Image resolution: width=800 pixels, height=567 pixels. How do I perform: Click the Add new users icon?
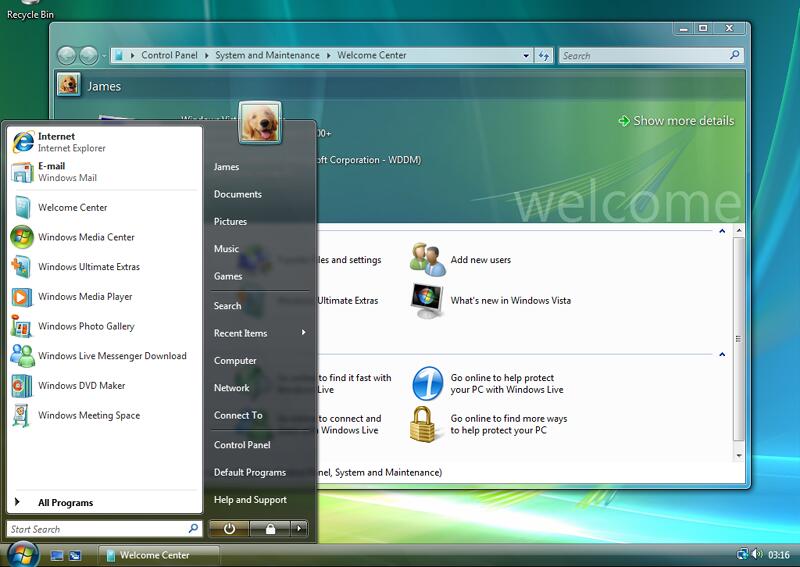pos(427,260)
